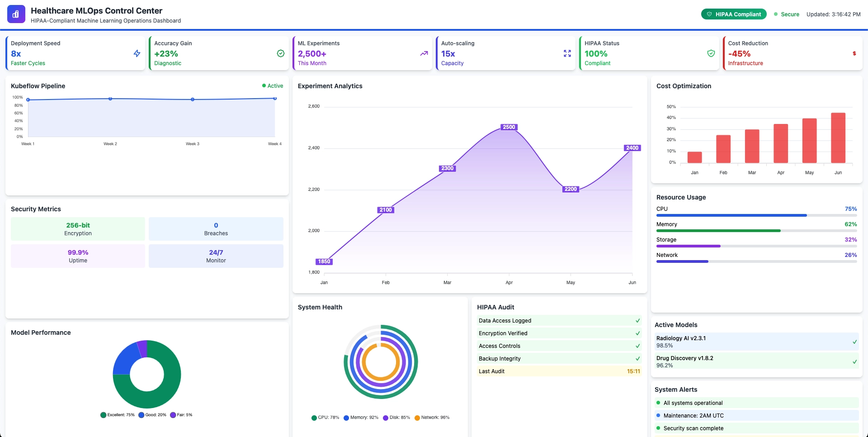Click the shield icon inside HIPAA Compliant badge

(708, 14)
